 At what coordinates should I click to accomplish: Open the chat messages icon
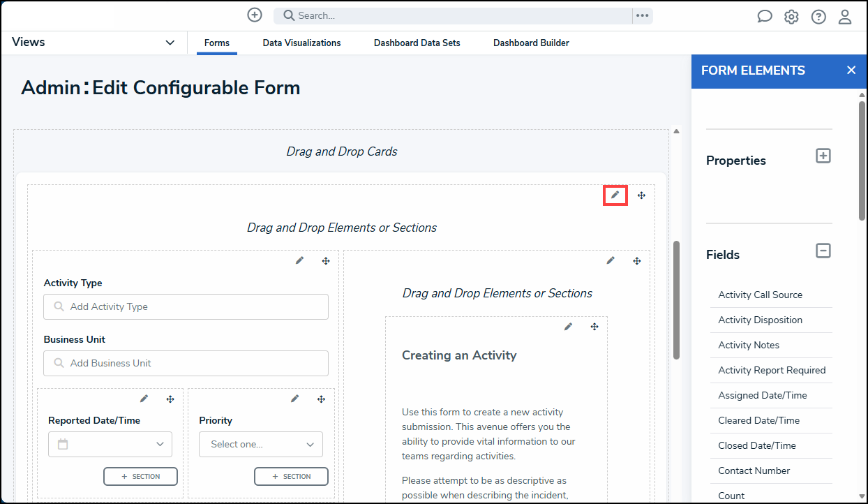[x=765, y=17]
